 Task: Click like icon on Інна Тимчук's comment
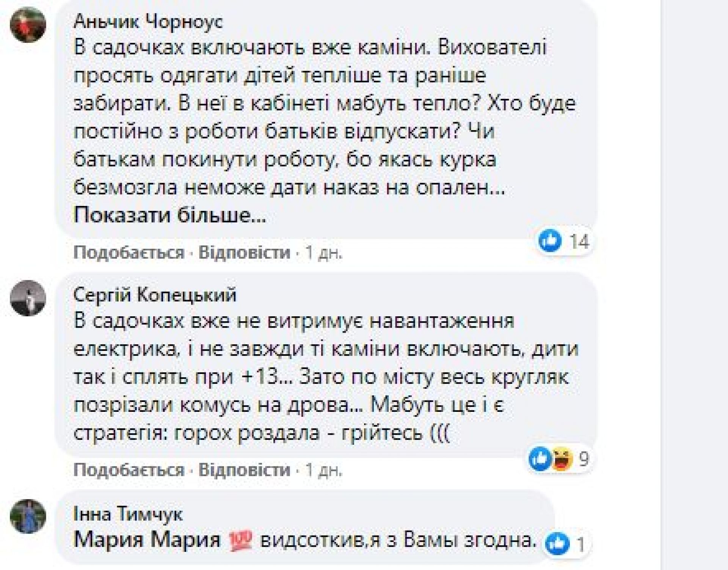coord(557,544)
